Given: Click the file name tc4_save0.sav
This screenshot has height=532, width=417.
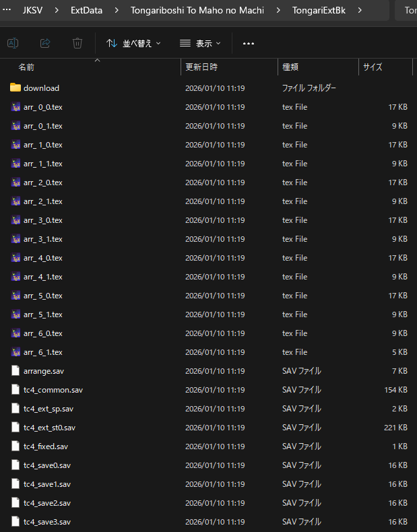Looking at the screenshot, I should tap(47, 465).
